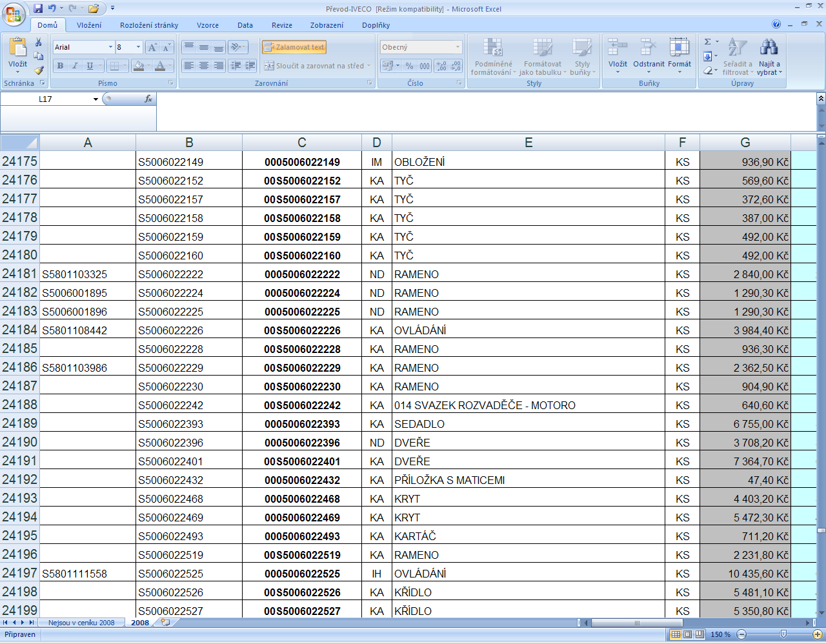The height and width of the screenshot is (644, 826).
Task: Center cell text horizontally
Action: [203, 66]
